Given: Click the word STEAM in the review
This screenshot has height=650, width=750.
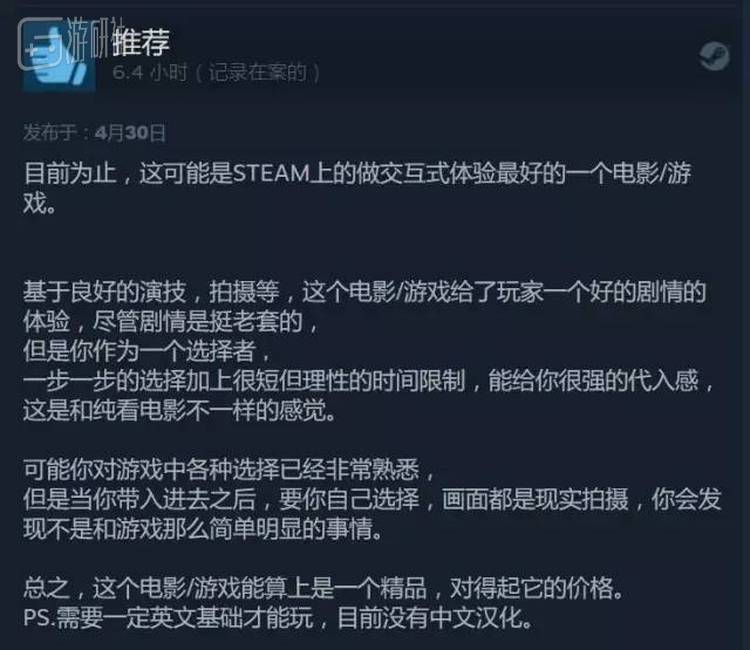Looking at the screenshot, I should 271,173.
